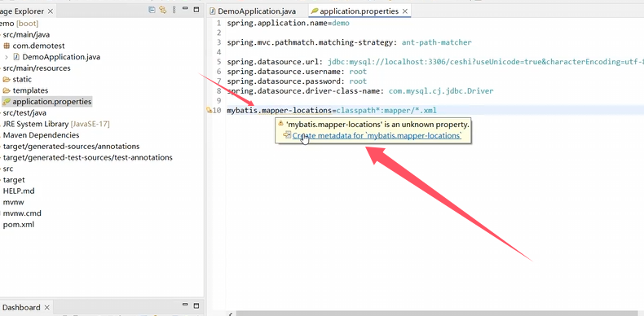Image resolution: width=644 pixels, height=316 pixels.
Task: Click the templates folder icon
Action: coord(7,90)
